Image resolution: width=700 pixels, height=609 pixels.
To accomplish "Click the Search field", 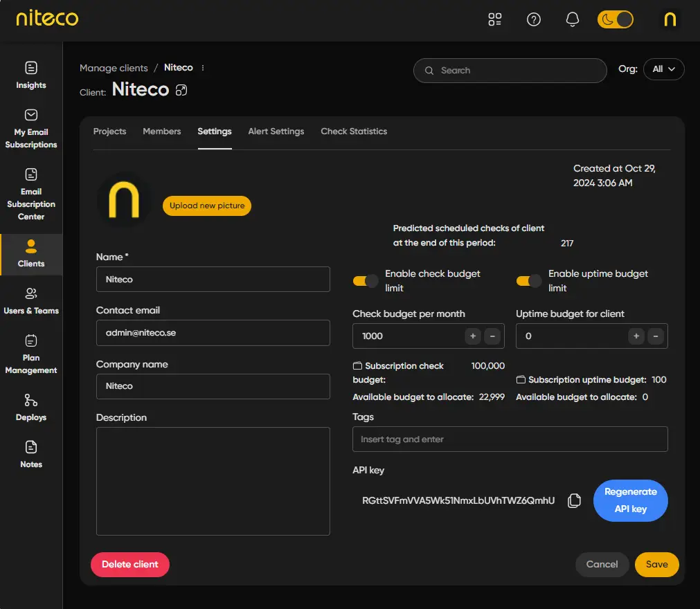I will pyautogui.click(x=510, y=71).
